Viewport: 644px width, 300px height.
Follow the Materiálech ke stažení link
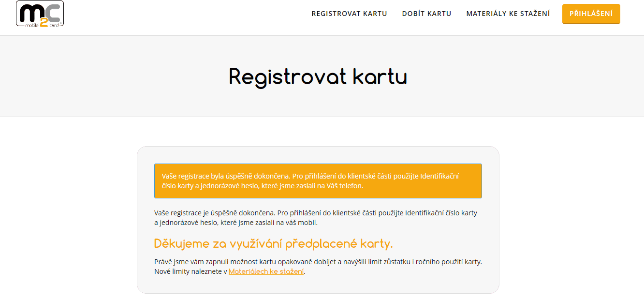click(x=266, y=271)
